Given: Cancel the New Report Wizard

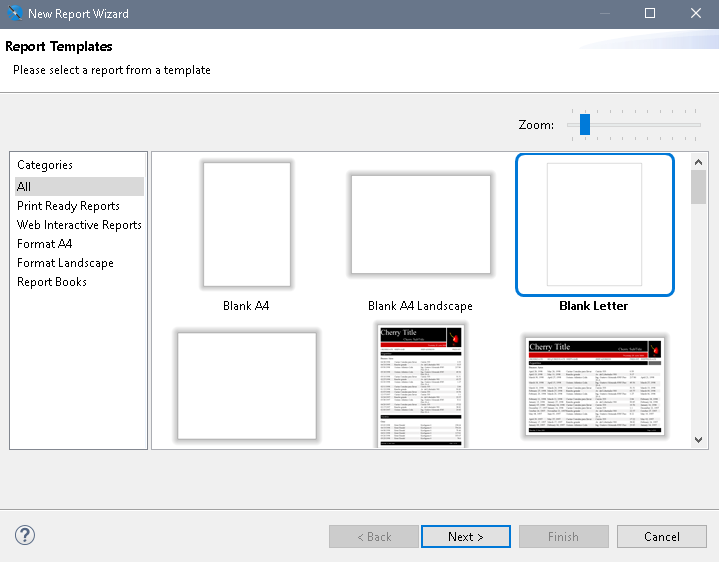Looking at the screenshot, I should (x=661, y=536).
